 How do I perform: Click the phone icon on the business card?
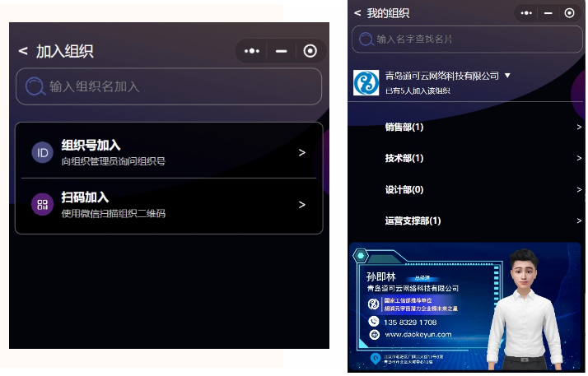[374, 322]
